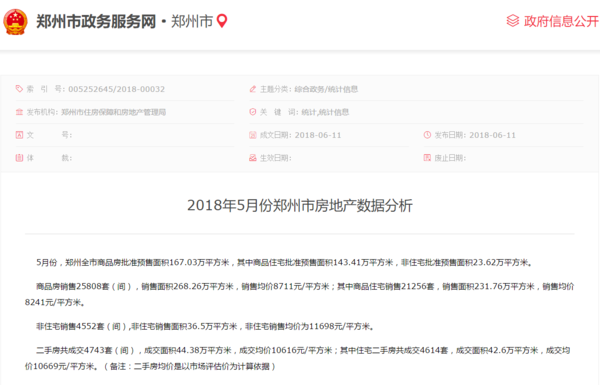Select the 郑州市 location switcher
The width and height of the screenshot is (600, 385).
click(192, 21)
